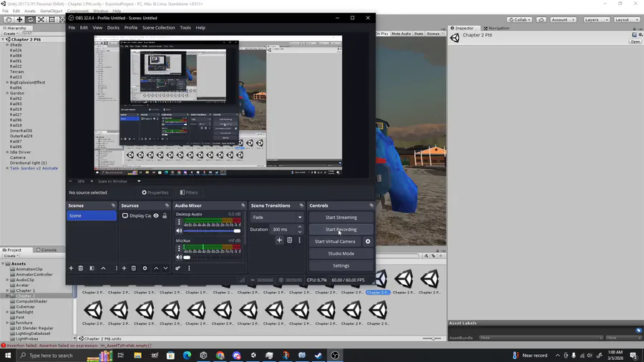Image resolution: width=644 pixels, height=362 pixels.
Task: Toggle Mute Audio in Unity Game view
Action: click(x=401, y=34)
